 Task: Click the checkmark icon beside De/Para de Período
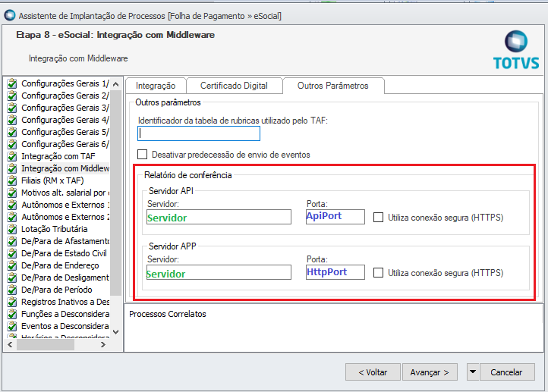[12, 290]
